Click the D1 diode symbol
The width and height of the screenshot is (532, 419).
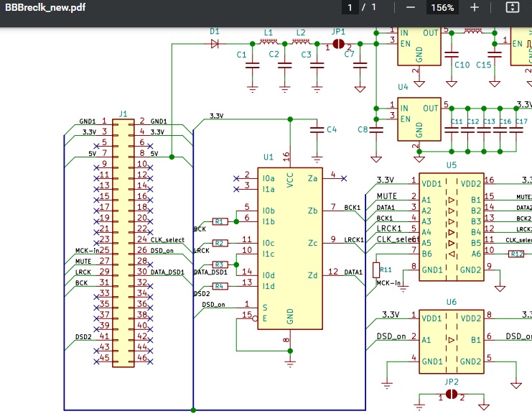pos(215,44)
